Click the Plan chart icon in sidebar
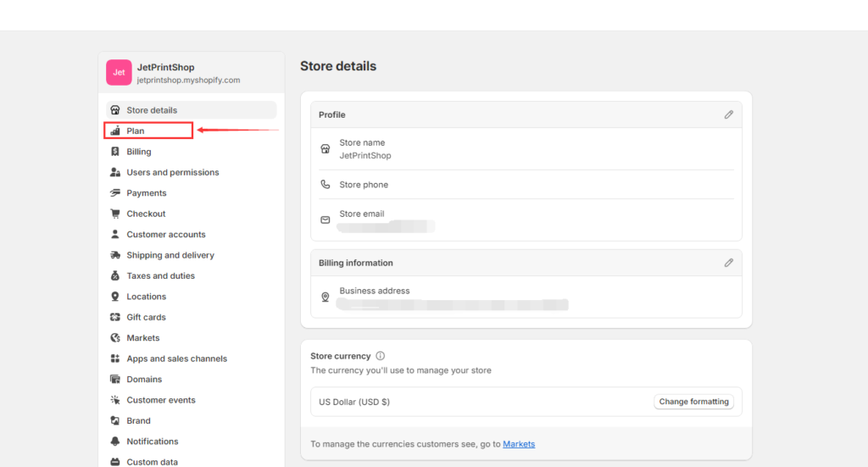868x467 pixels. pos(115,131)
